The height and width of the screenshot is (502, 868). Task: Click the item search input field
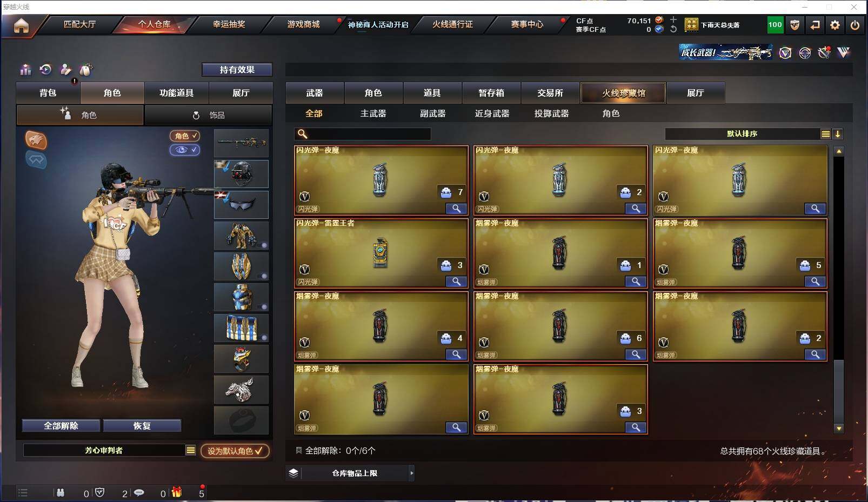[x=363, y=134]
